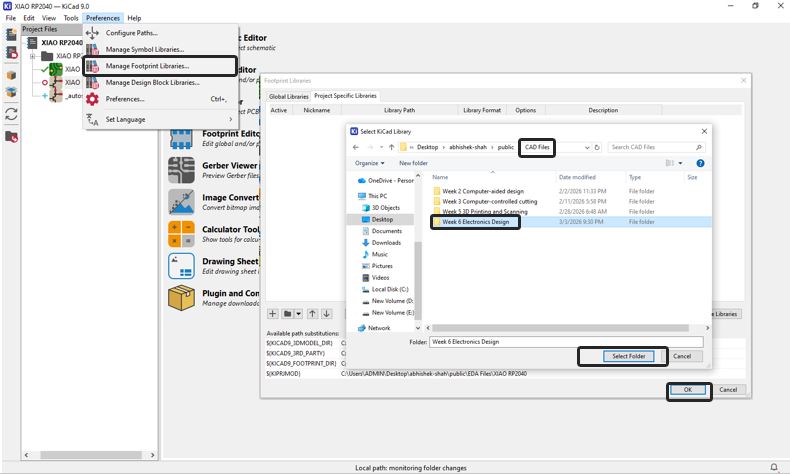Click the refresh icon next to address bar
Image resolution: width=790 pixels, height=474 pixels.
click(597, 147)
